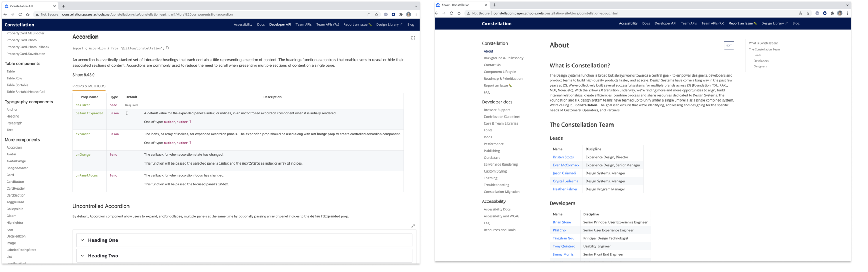Open Blog in the About window nav
Image resolution: width=868 pixels, height=272 pixels.
click(x=796, y=24)
